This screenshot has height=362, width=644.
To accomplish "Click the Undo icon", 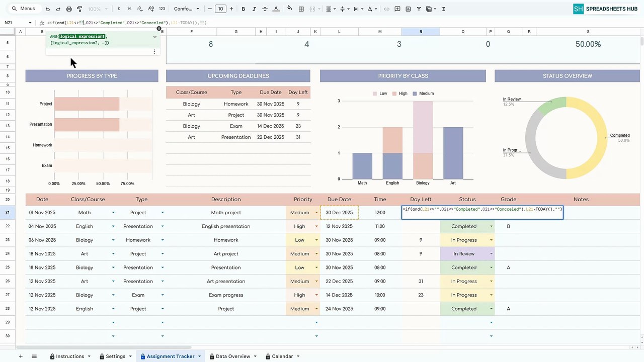I will click(x=48, y=9).
